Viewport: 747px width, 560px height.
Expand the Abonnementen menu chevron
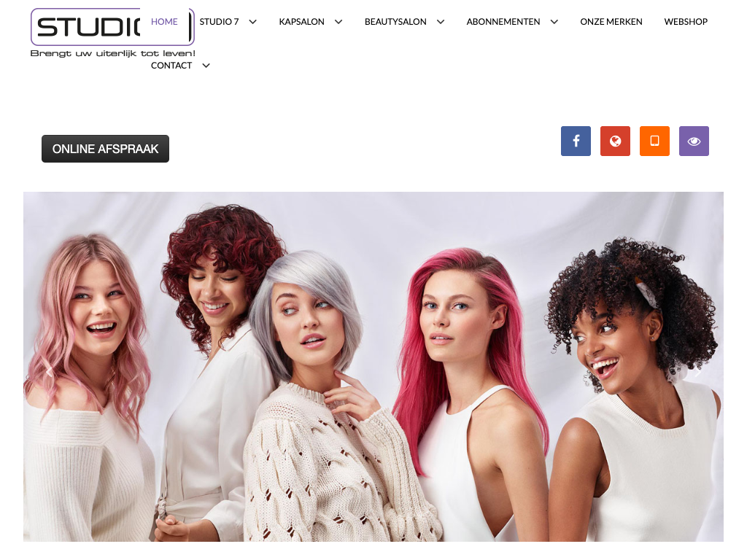tap(554, 22)
